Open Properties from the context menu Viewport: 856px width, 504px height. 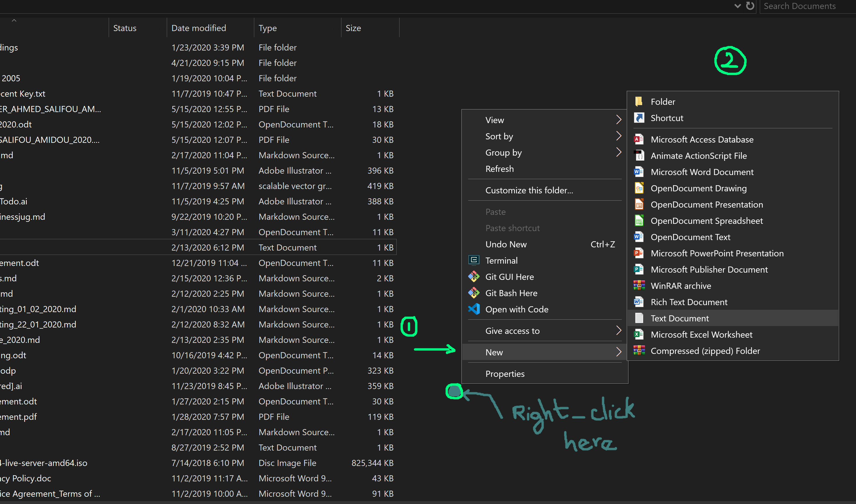click(545, 374)
